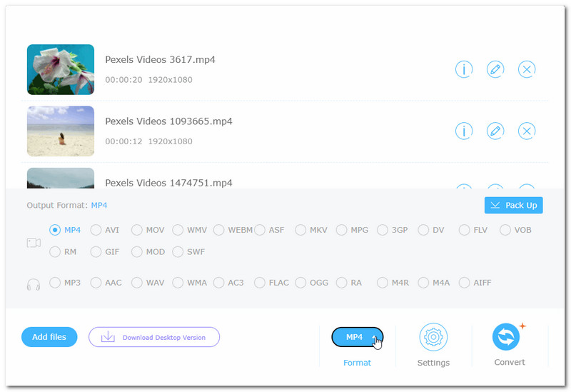The height and width of the screenshot is (392, 571).
Task: Select the MP3 audio format
Action: point(55,283)
